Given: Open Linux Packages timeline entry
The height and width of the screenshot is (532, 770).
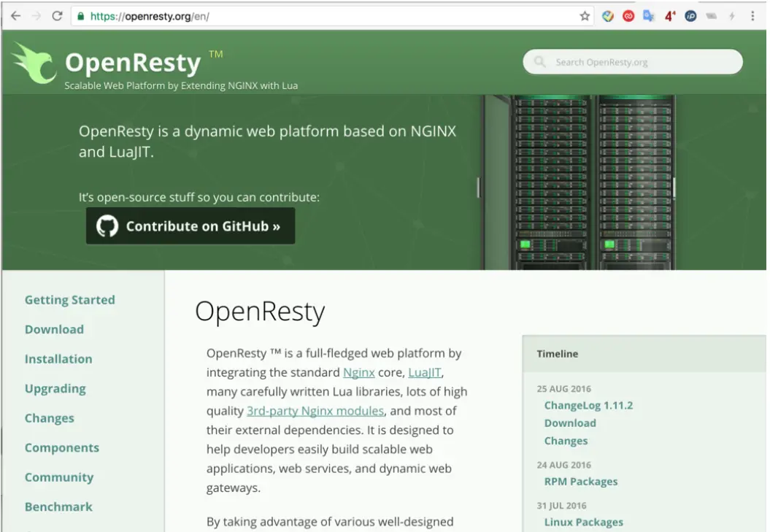Looking at the screenshot, I should click(x=583, y=523).
